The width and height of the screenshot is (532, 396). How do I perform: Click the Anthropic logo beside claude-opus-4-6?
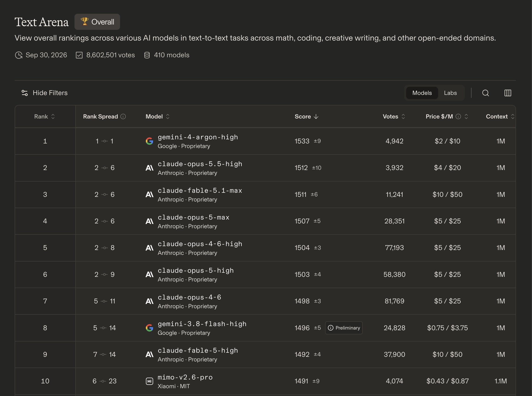[x=149, y=301]
